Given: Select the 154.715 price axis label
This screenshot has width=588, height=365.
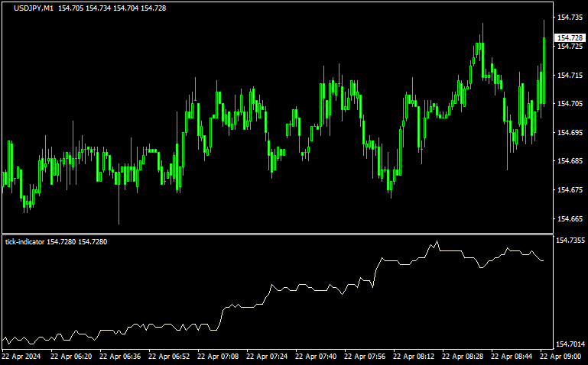Looking at the screenshot, I should [570, 75].
